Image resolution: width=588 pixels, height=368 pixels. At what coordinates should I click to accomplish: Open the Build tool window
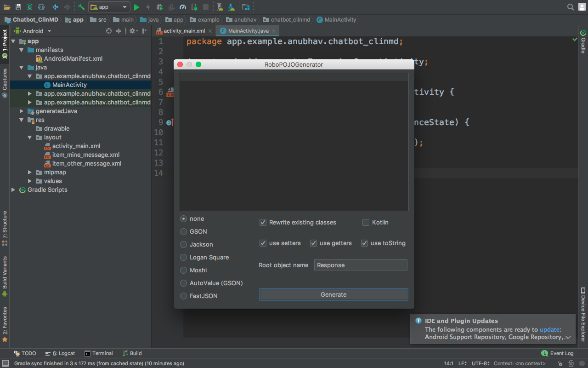(x=132, y=353)
